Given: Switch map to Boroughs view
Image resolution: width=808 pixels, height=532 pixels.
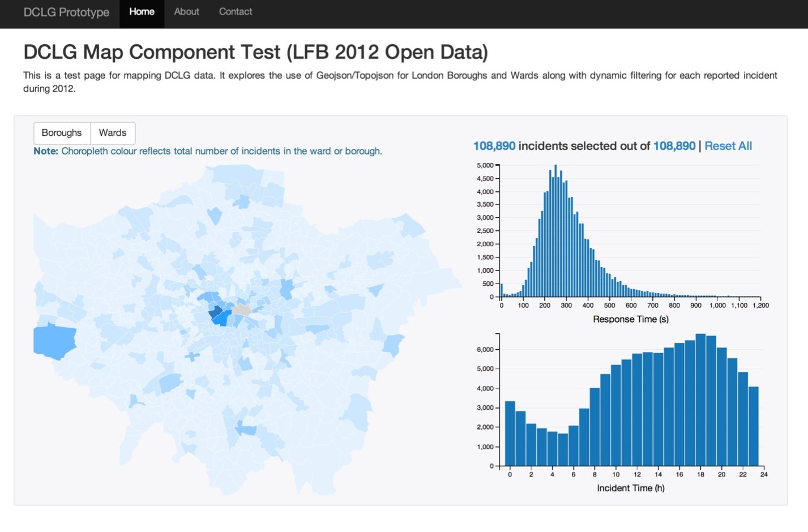Looking at the screenshot, I should click(62, 133).
